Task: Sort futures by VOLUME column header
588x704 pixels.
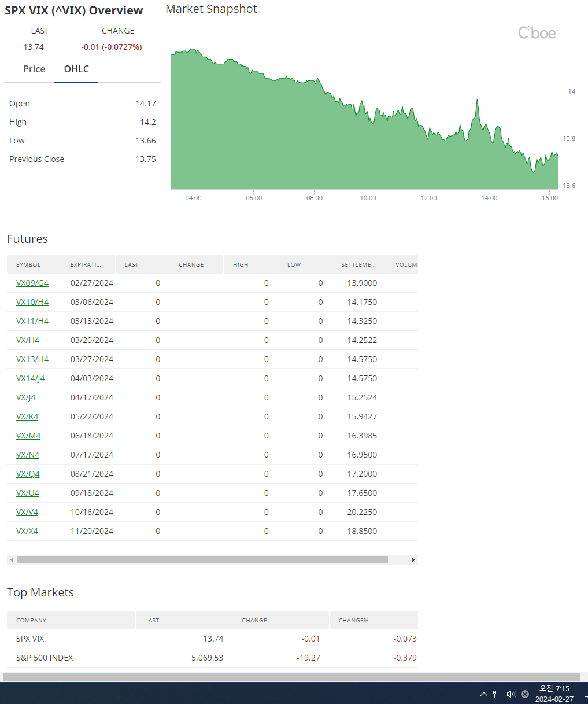Action: pos(402,264)
